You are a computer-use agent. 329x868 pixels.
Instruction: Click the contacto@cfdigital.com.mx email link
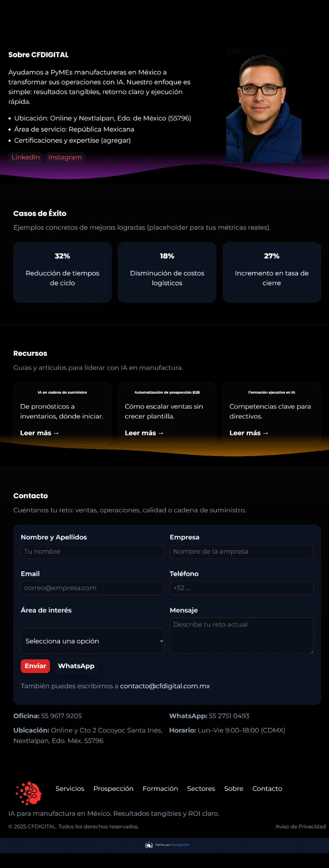[165, 686]
